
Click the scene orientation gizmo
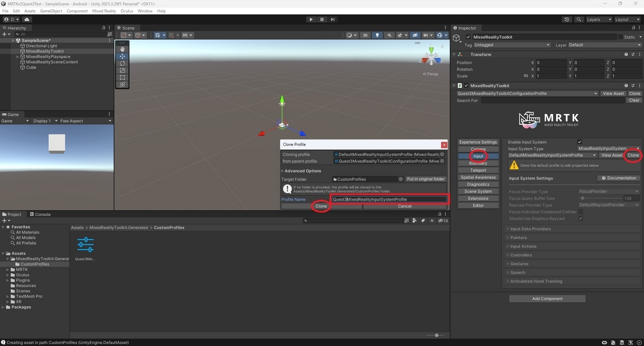tap(430, 56)
